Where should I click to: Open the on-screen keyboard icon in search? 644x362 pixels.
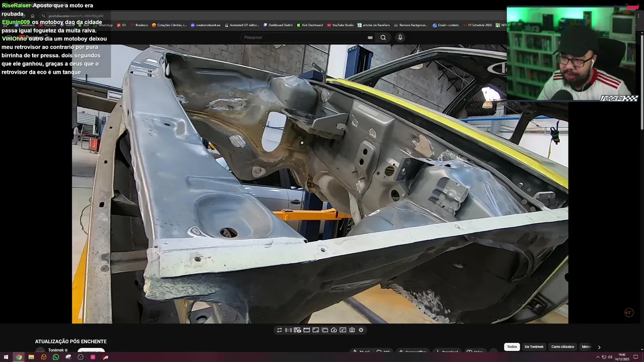point(370,37)
